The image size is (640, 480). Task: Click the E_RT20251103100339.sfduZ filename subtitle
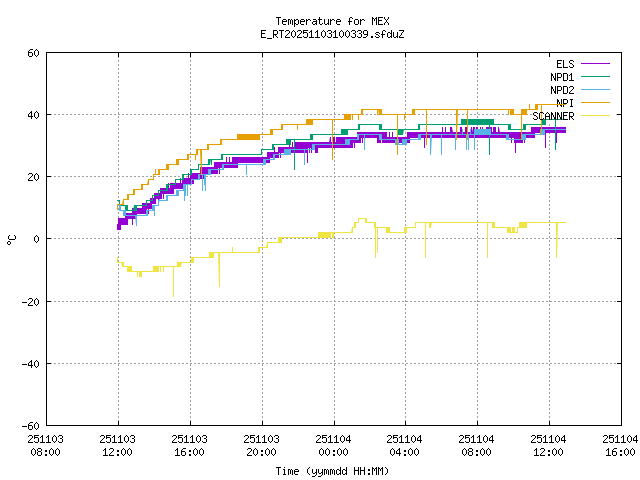point(332,34)
